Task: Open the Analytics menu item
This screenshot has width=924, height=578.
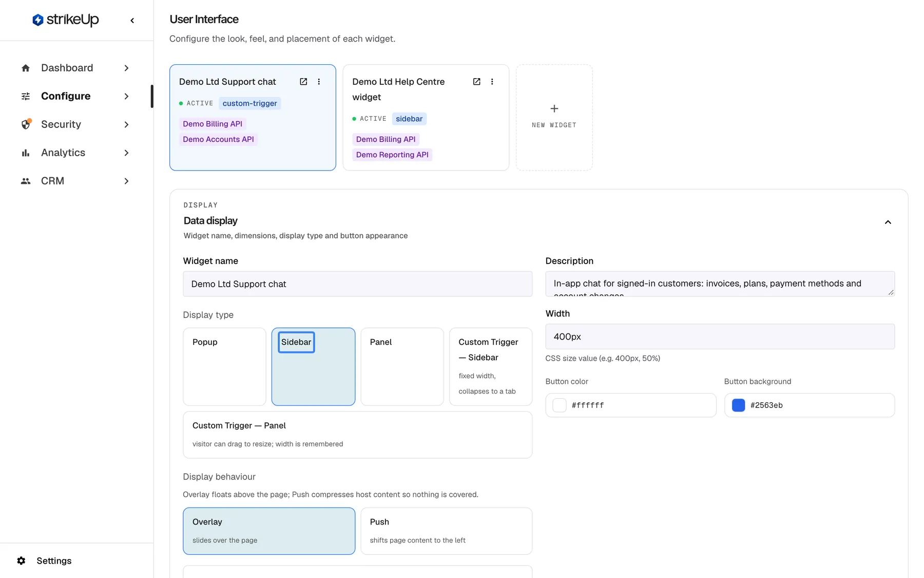Action: point(75,153)
